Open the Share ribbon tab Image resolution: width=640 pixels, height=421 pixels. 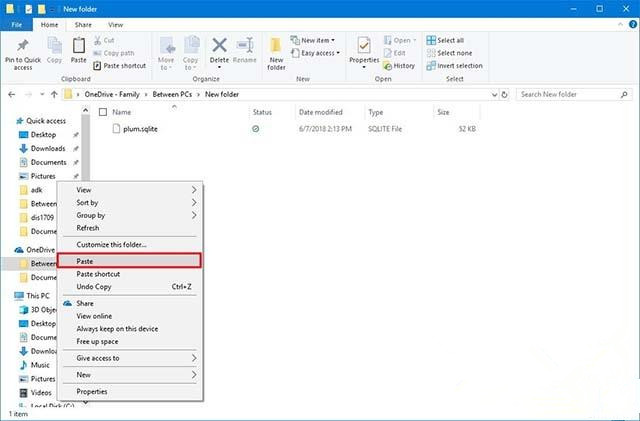[x=84, y=24]
